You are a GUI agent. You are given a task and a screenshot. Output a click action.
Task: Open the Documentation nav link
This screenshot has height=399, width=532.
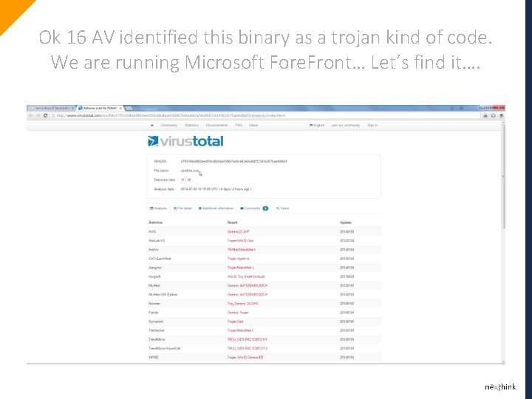tap(216, 125)
